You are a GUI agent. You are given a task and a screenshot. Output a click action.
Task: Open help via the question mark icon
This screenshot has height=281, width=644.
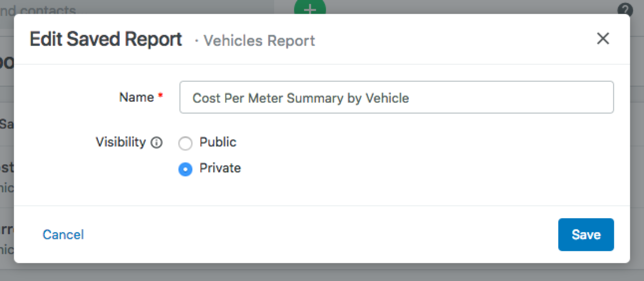[625, 9]
